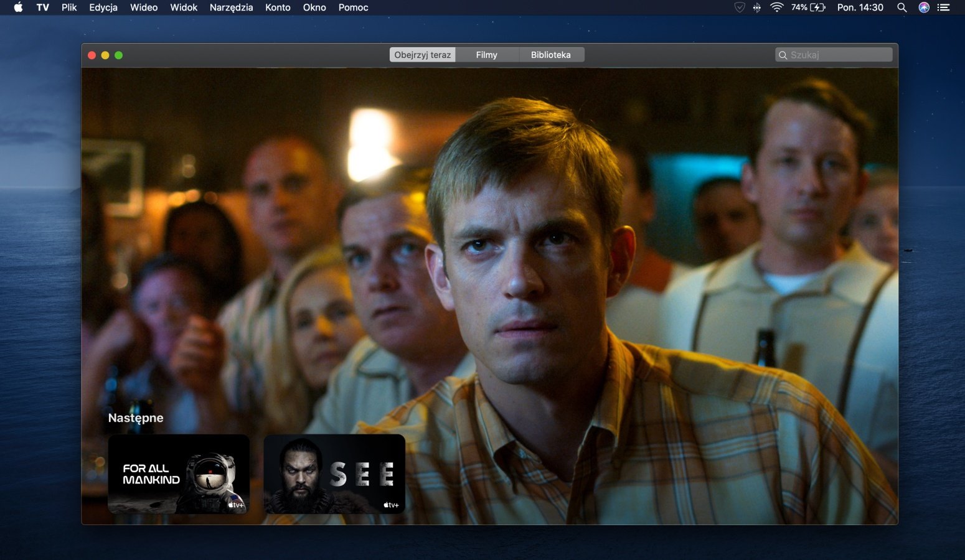965x560 pixels.
Task: Click the battery charging indicator
Action: tap(817, 7)
